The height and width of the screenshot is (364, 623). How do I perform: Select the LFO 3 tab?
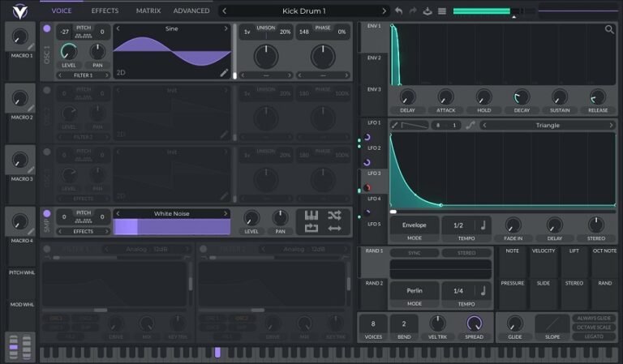[373, 181]
